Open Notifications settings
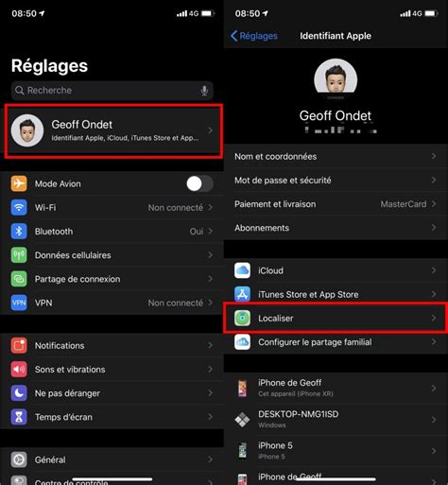448x485 pixels. [x=112, y=345]
